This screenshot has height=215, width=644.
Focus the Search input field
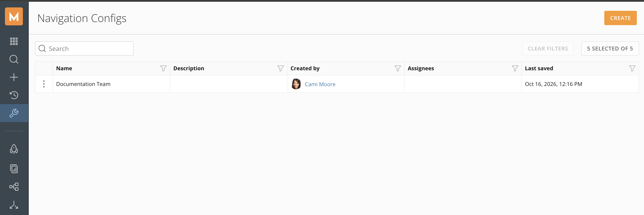(x=84, y=48)
